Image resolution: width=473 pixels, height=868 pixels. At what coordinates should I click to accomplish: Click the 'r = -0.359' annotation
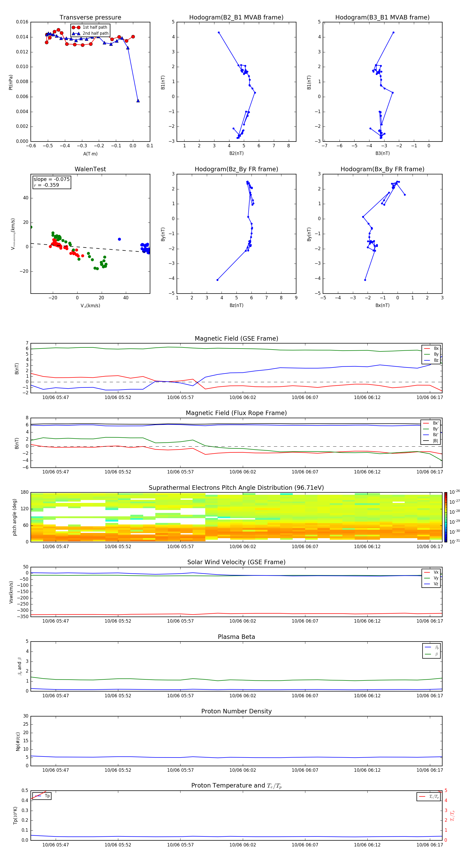[x=46, y=185]
